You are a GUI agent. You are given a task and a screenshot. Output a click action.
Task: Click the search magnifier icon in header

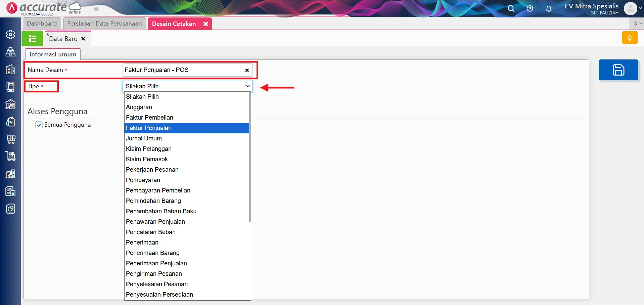[x=511, y=8]
